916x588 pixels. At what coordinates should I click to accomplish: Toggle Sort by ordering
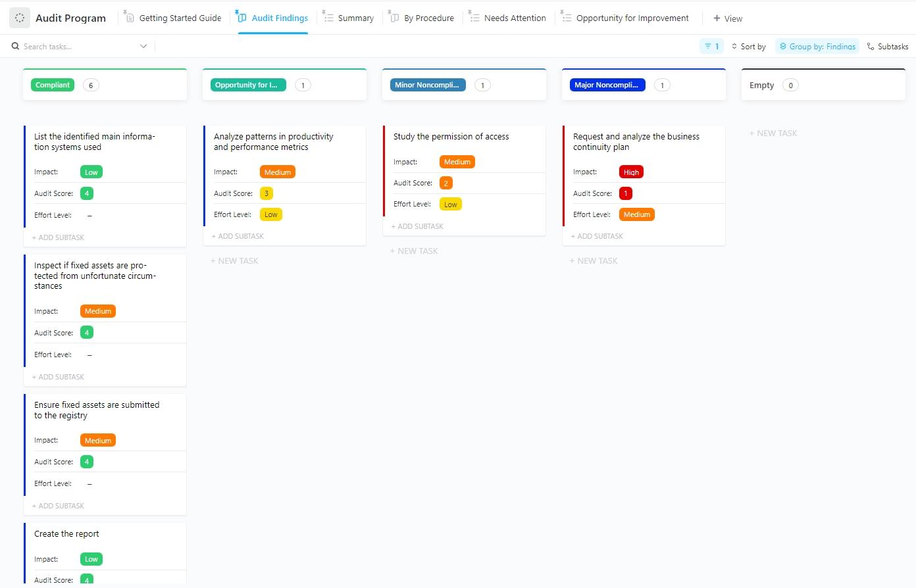tap(748, 46)
